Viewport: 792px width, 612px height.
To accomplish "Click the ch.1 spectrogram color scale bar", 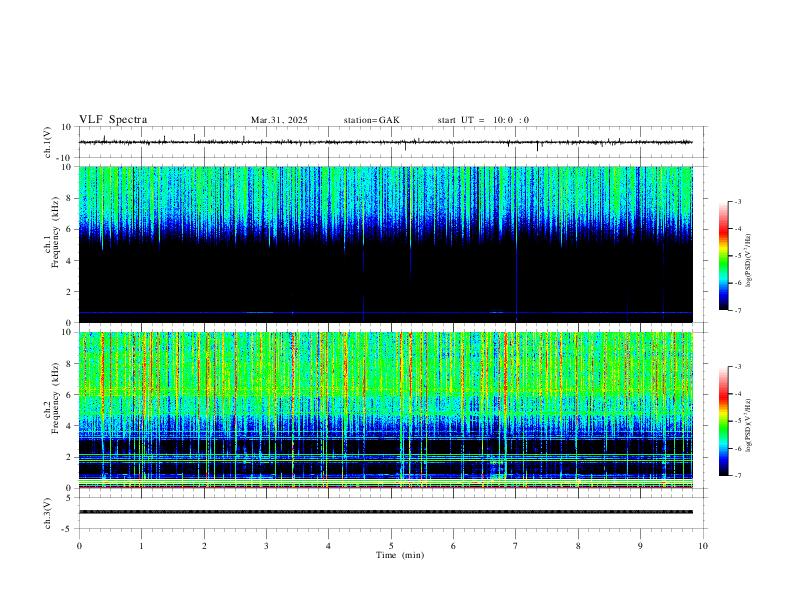I will (724, 256).
